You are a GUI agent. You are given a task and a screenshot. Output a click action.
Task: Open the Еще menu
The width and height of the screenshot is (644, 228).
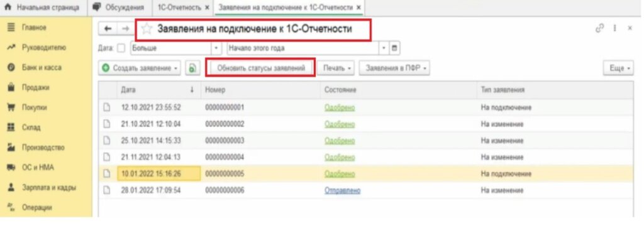[x=618, y=68]
